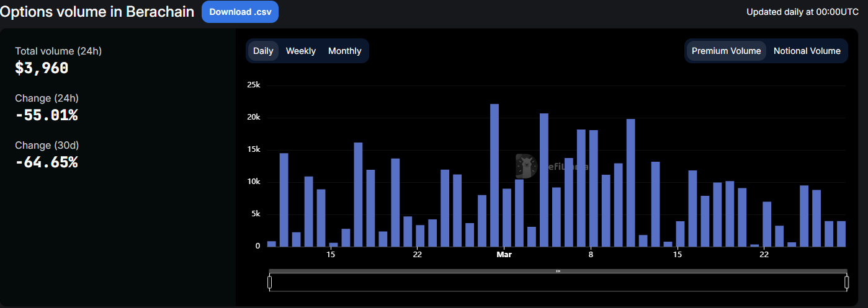Show Notional Volume data
Image resolution: width=868 pixels, height=308 pixels.
click(807, 51)
